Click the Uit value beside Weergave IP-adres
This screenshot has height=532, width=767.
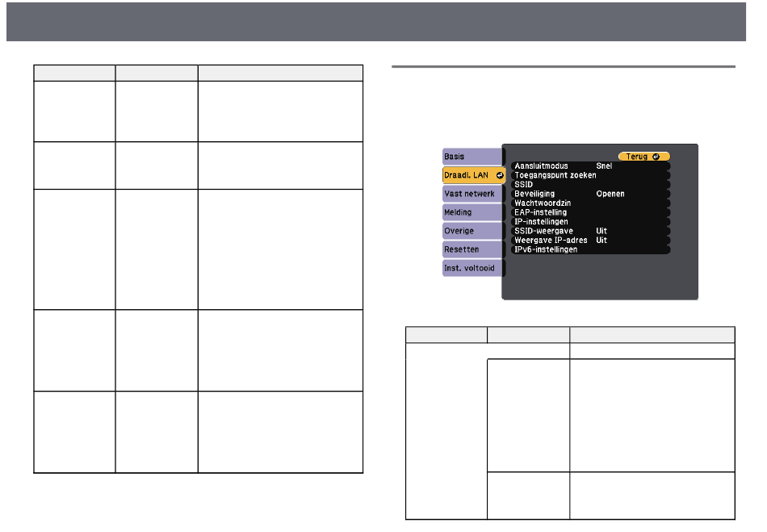coord(601,240)
